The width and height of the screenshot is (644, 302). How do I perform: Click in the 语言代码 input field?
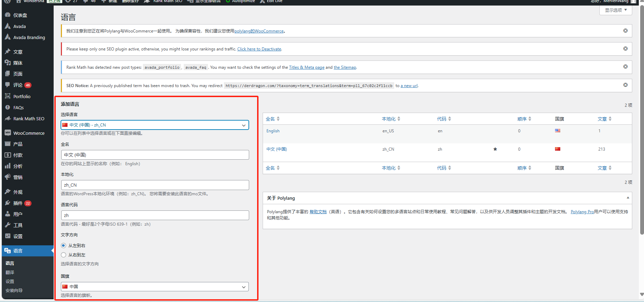(155, 215)
